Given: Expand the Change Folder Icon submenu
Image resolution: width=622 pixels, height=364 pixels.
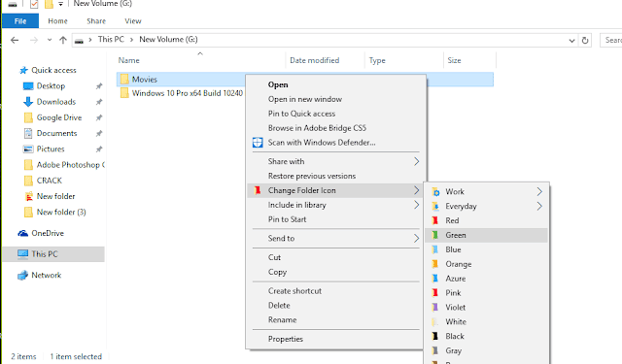Looking at the screenshot, I should [x=335, y=190].
